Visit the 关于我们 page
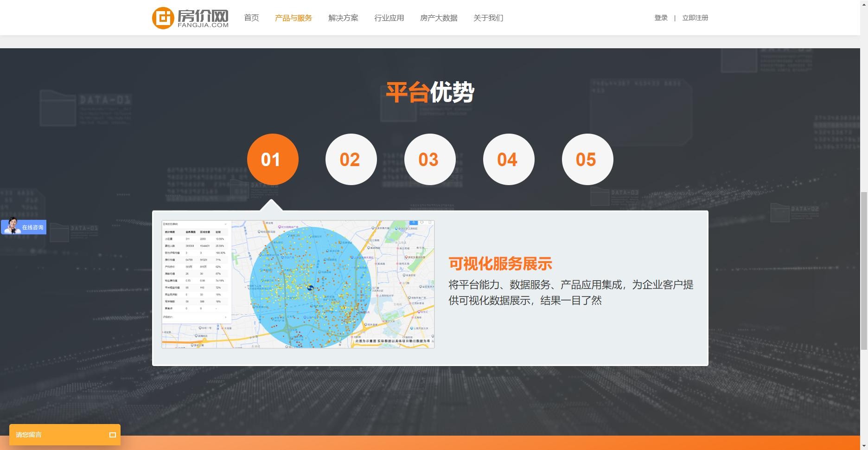The width and height of the screenshot is (868, 450). (x=488, y=18)
